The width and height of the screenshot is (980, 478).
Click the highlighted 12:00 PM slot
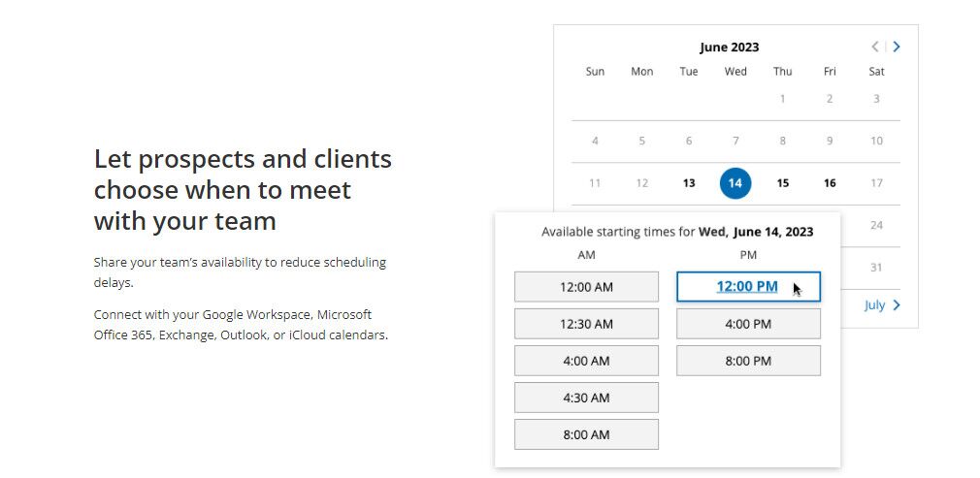747,286
